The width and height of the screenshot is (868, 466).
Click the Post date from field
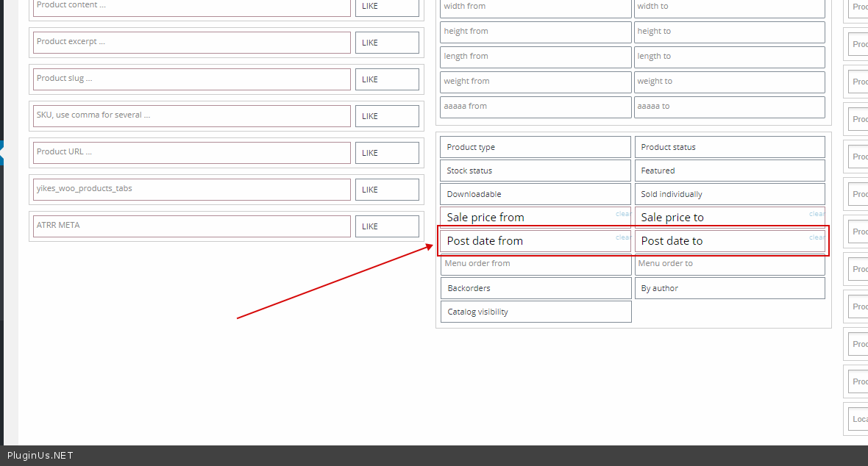point(526,241)
